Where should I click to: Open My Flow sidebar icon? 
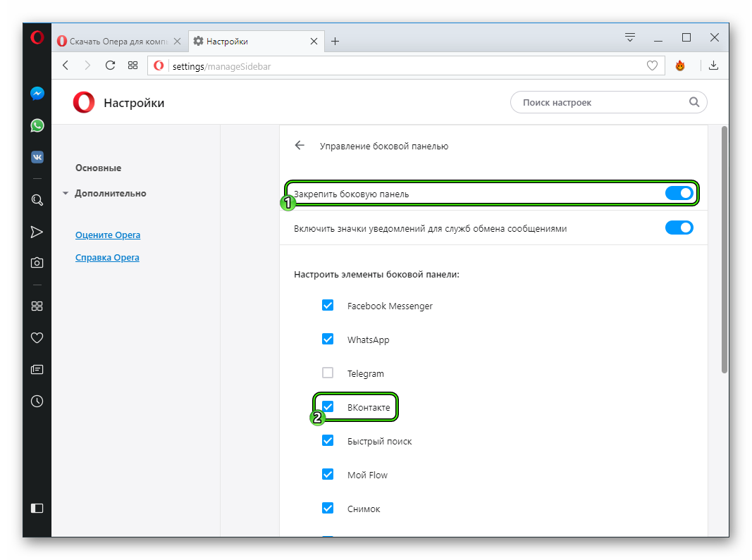[x=37, y=232]
